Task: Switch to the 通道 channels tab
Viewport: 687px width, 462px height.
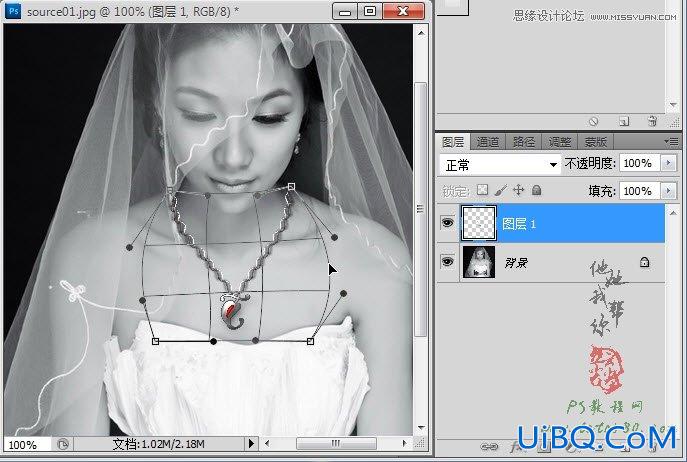Action: 488,142
